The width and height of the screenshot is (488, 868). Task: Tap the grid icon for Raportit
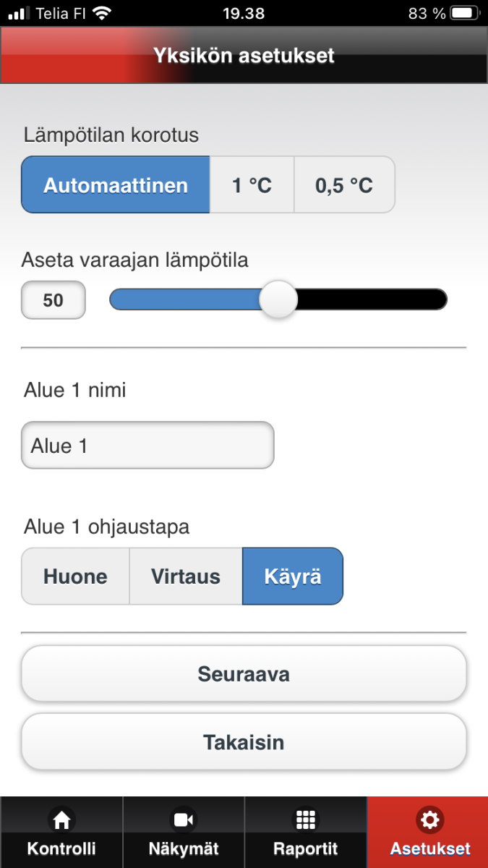click(x=306, y=820)
